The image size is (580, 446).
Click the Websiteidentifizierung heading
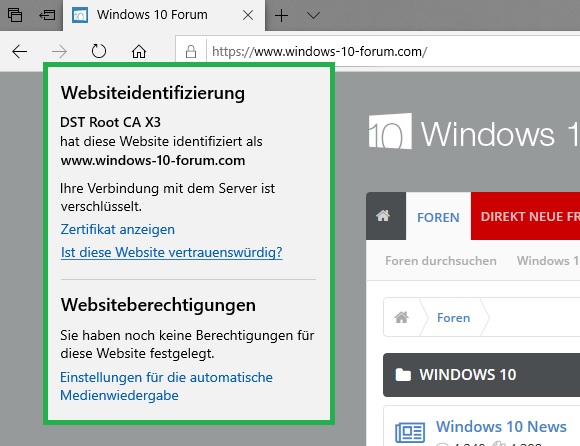(153, 93)
